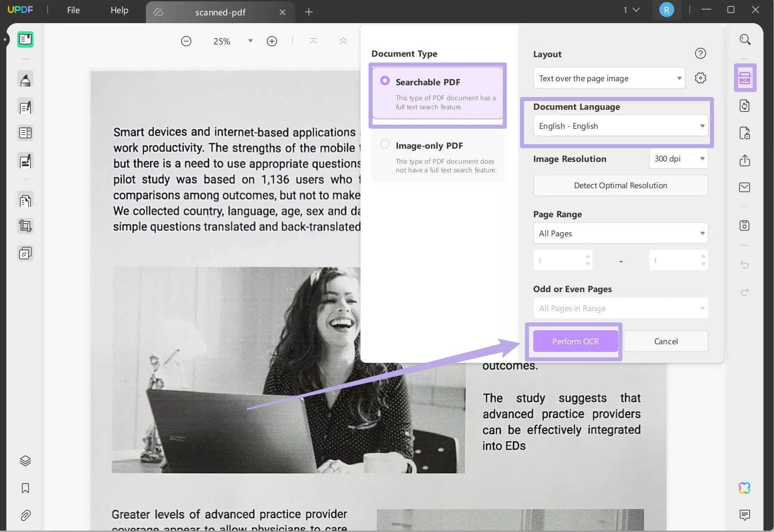Zoom in with the plus icon

pos(272,41)
